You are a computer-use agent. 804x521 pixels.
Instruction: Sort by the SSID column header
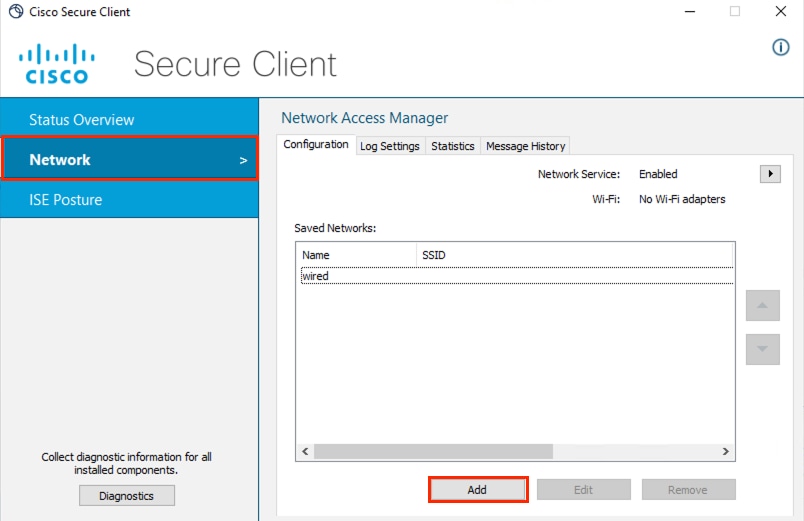tap(574, 255)
